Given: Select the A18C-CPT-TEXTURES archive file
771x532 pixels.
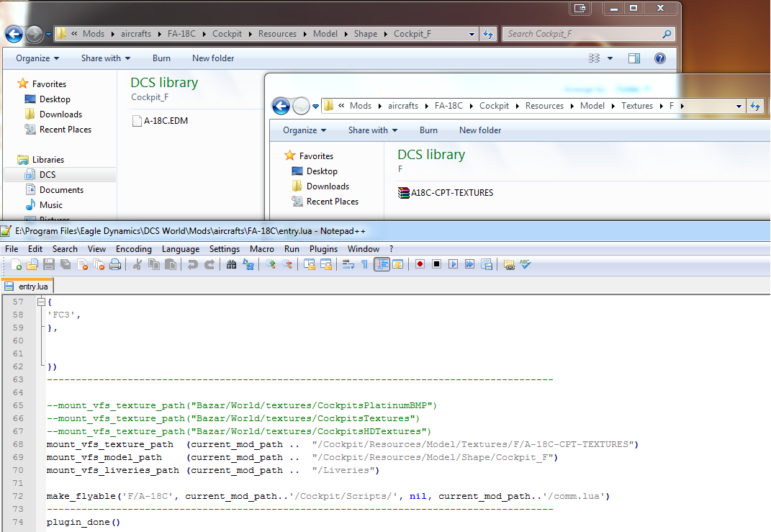Looking at the screenshot, I should point(446,193).
